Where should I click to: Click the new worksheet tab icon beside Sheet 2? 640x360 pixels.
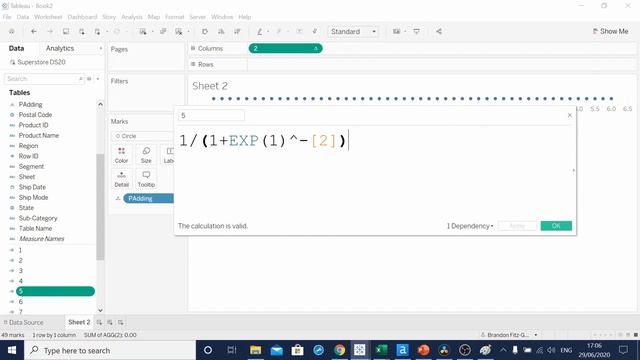99,322
